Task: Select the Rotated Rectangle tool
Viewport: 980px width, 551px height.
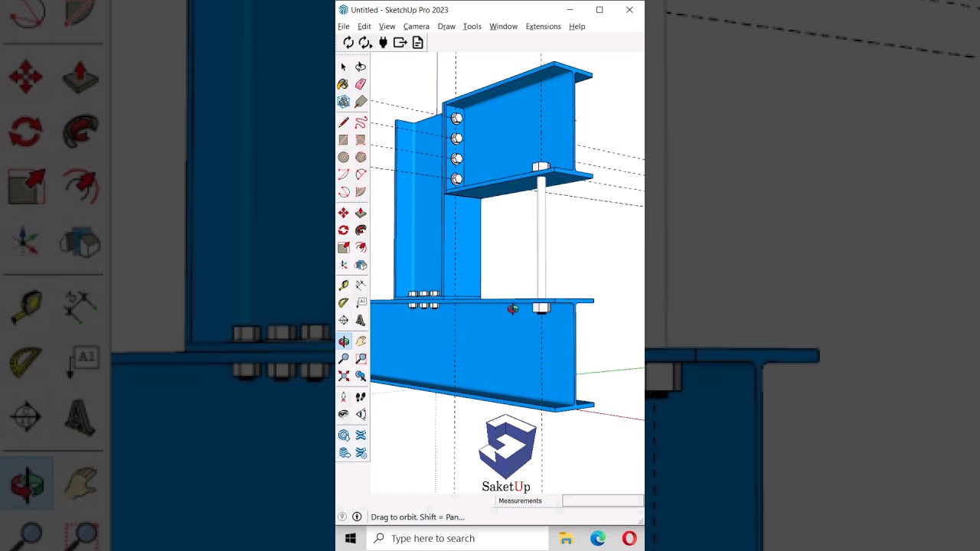Action: click(x=361, y=140)
